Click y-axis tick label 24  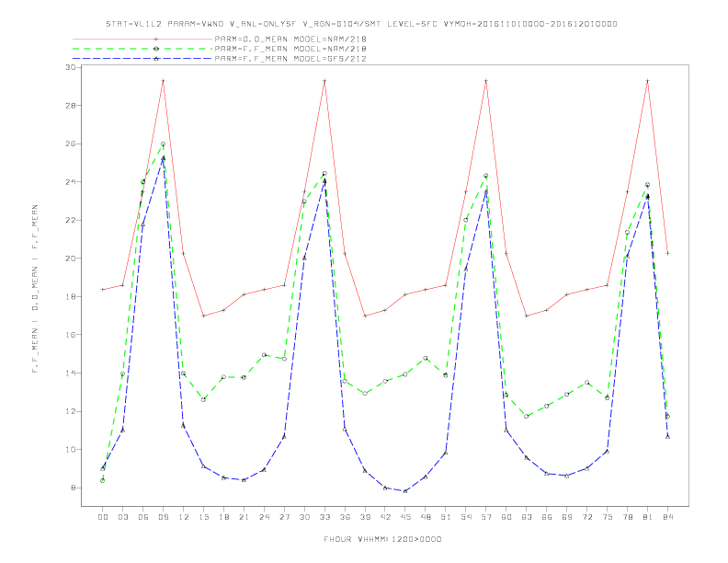click(71, 181)
